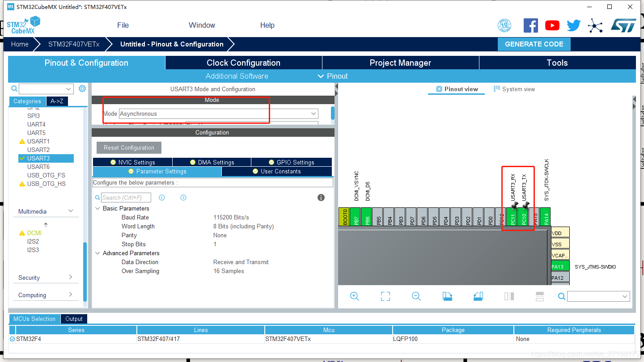Expand the Computing category
This screenshot has height=362, width=644.
click(x=70, y=295)
